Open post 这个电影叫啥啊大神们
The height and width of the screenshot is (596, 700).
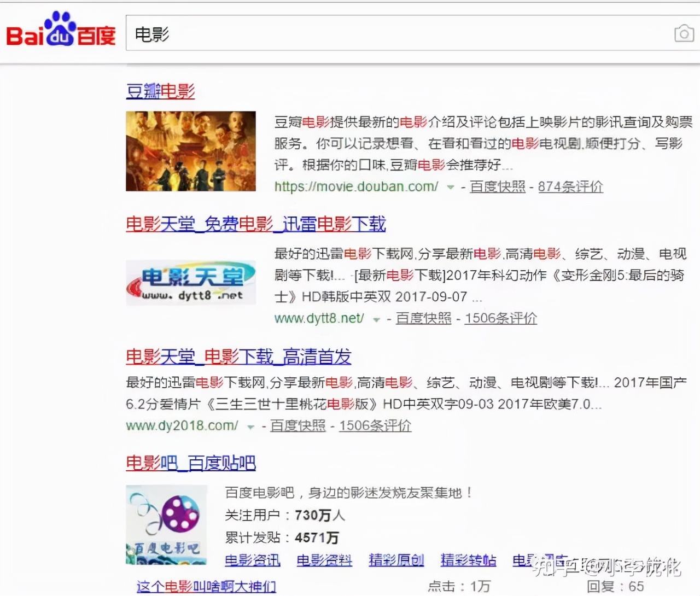click(x=206, y=587)
